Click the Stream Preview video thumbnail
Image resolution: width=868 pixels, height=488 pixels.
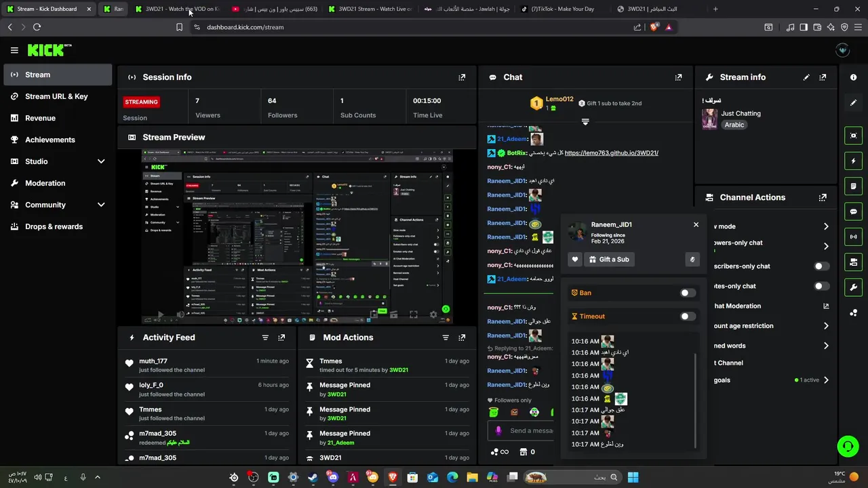pyautogui.click(x=297, y=237)
